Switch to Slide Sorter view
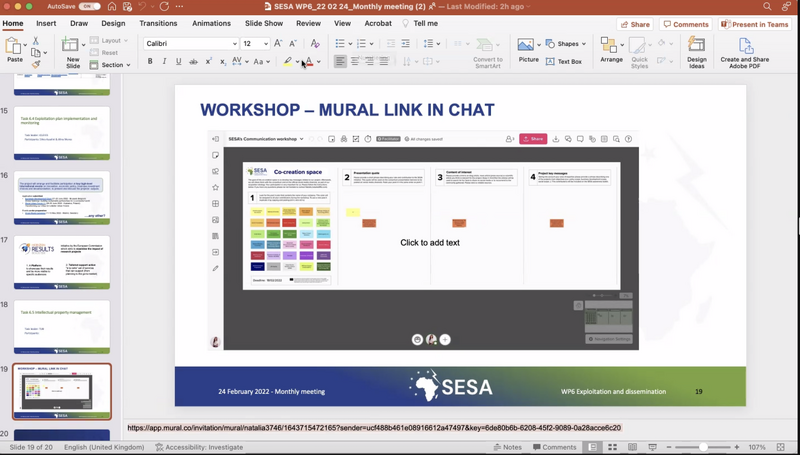 [612, 447]
